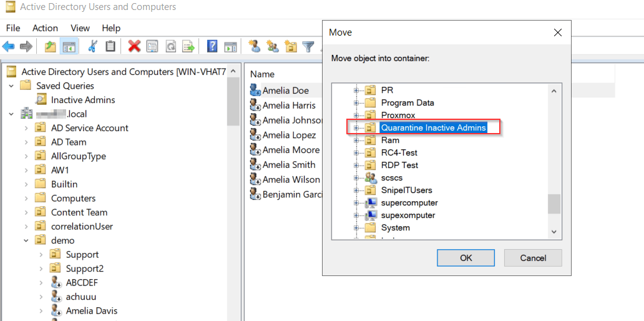The height and width of the screenshot is (321, 644).
Task: Expand the AD Service Account OU
Action: [26, 128]
